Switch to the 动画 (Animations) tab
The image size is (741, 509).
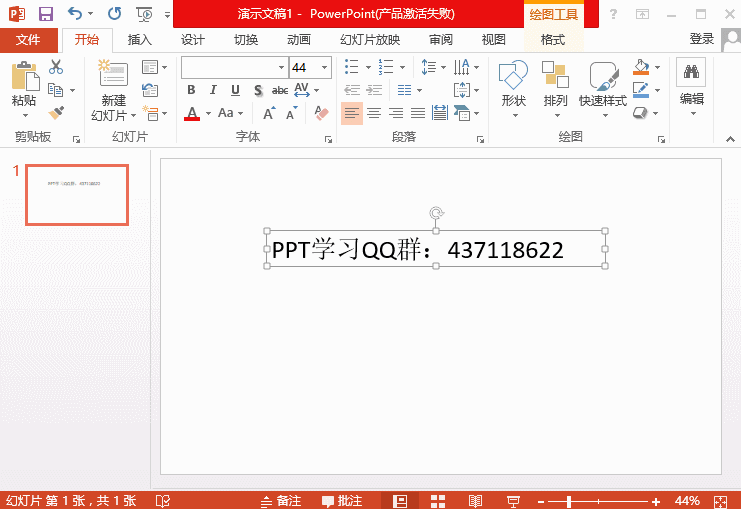(x=298, y=40)
